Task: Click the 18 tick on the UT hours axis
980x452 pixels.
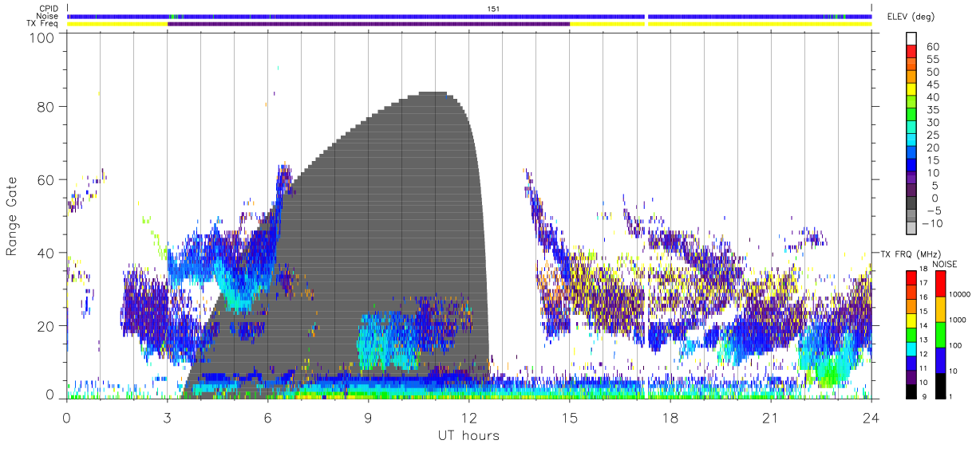Action: tap(670, 418)
